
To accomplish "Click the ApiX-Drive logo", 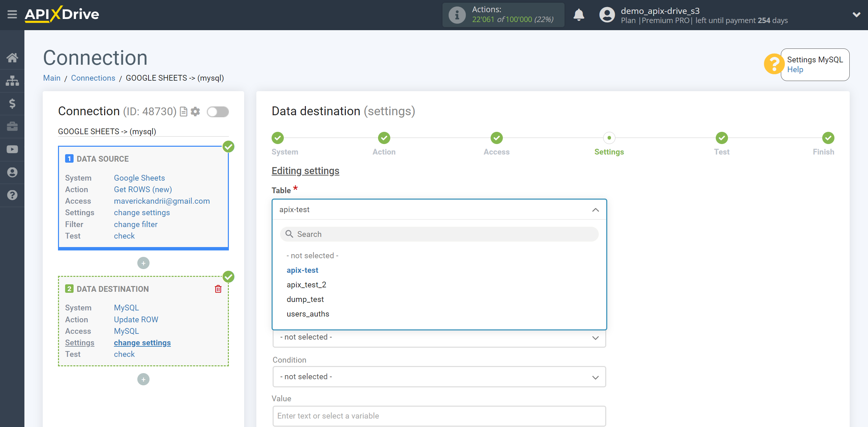I will pyautogui.click(x=62, y=14).
